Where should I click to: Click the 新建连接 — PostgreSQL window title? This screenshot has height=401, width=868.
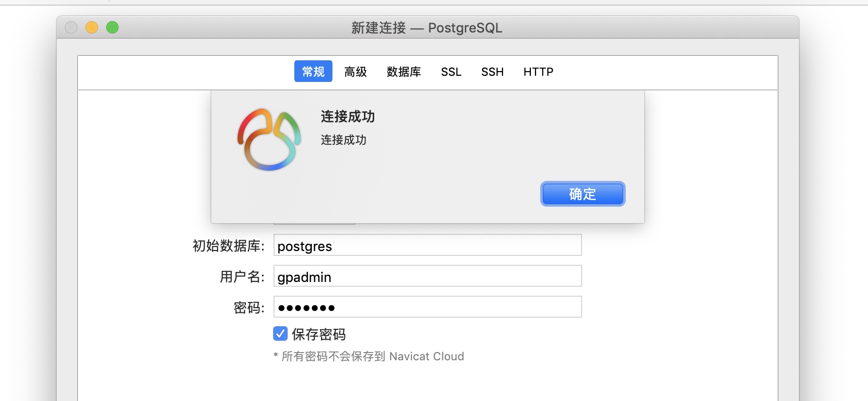(427, 28)
